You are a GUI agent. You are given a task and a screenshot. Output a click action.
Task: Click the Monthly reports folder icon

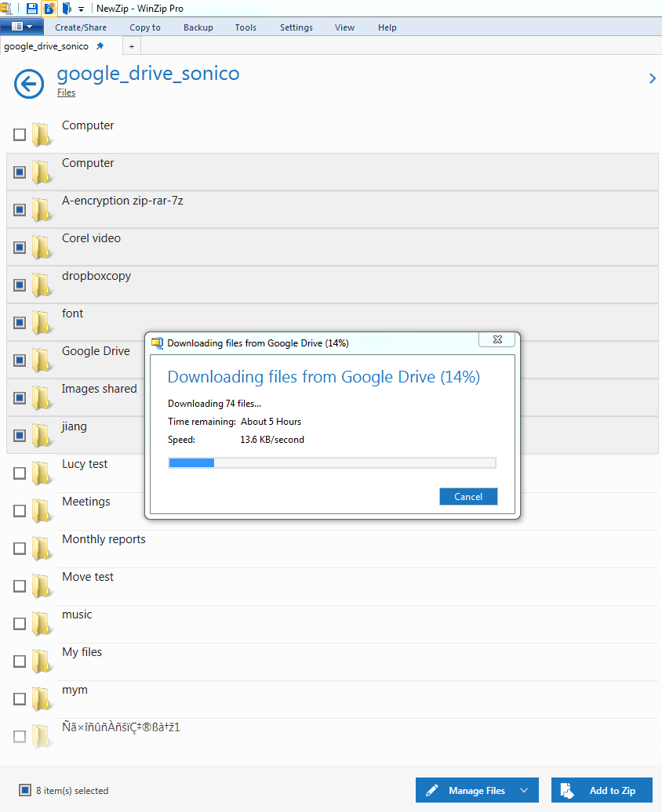pos(42,549)
